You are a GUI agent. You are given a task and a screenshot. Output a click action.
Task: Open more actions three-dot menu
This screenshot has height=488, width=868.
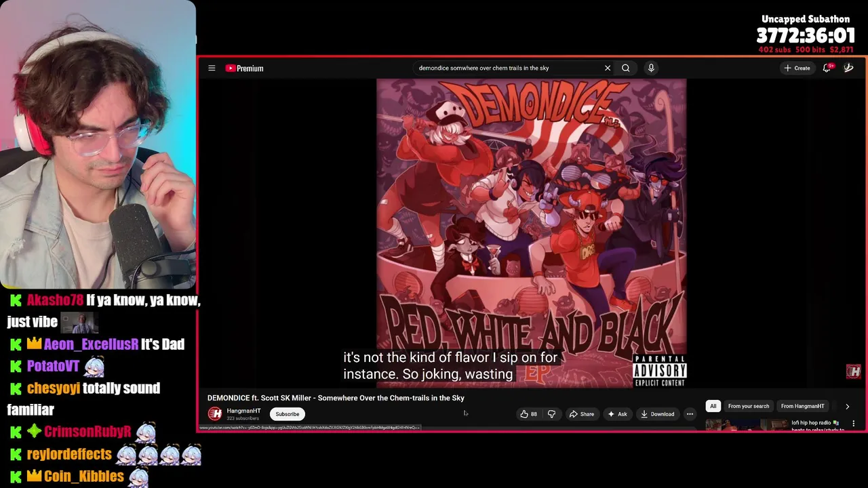tap(690, 414)
